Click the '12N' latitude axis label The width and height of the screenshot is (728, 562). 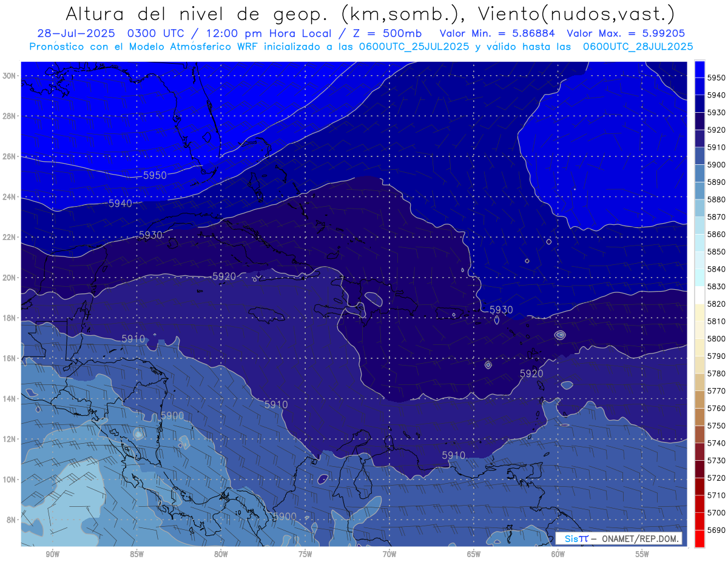click(x=9, y=439)
